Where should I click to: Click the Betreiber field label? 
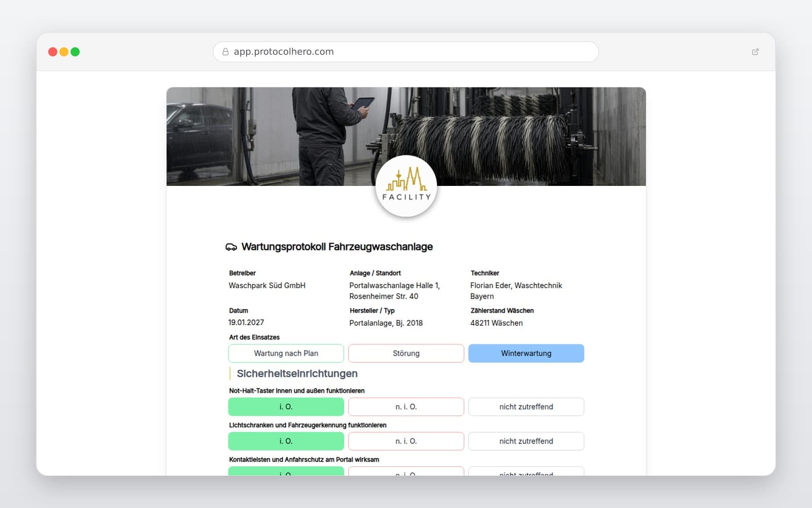(242, 273)
